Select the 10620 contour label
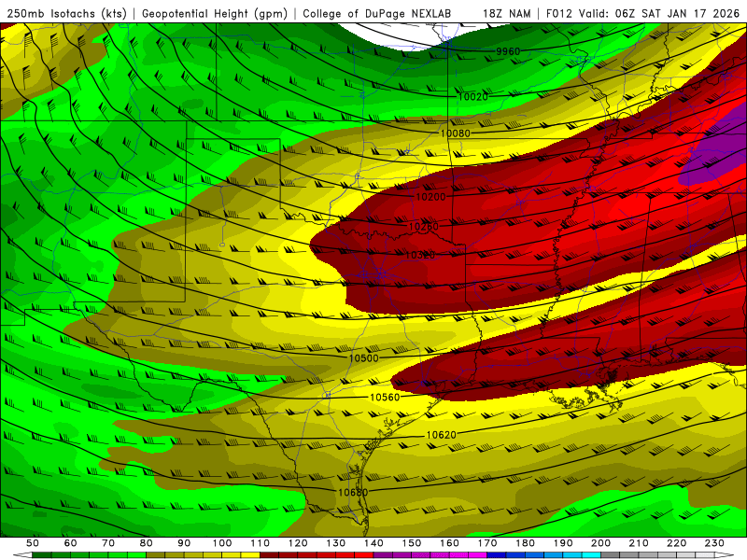Viewport: 747px width, 560px height. pos(441,435)
